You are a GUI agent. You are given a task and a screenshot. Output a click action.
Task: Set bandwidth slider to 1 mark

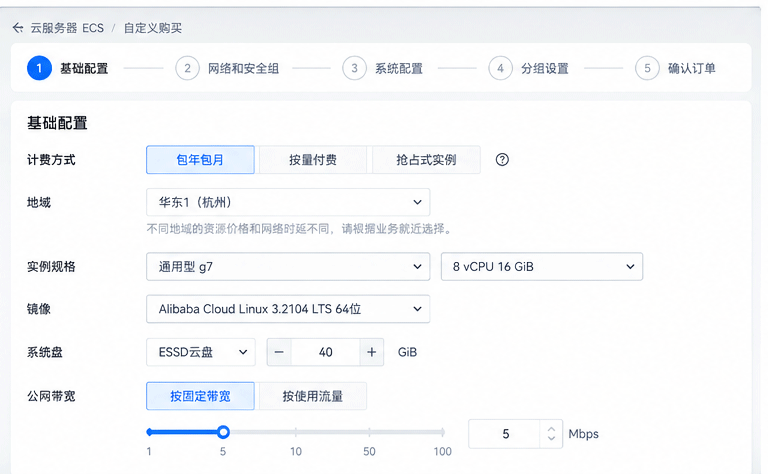pyautogui.click(x=149, y=432)
